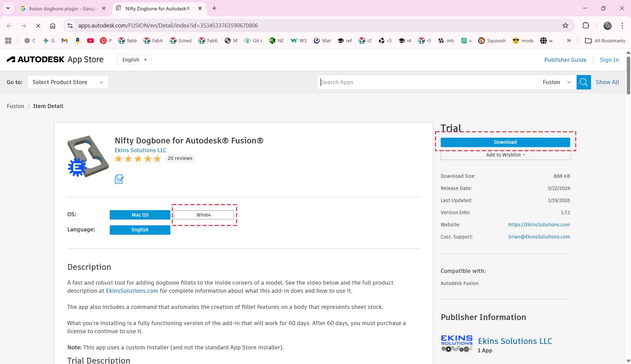This screenshot has height=364, width=631.
Task: Open the Fusion search scope dropdown
Action: click(x=557, y=82)
